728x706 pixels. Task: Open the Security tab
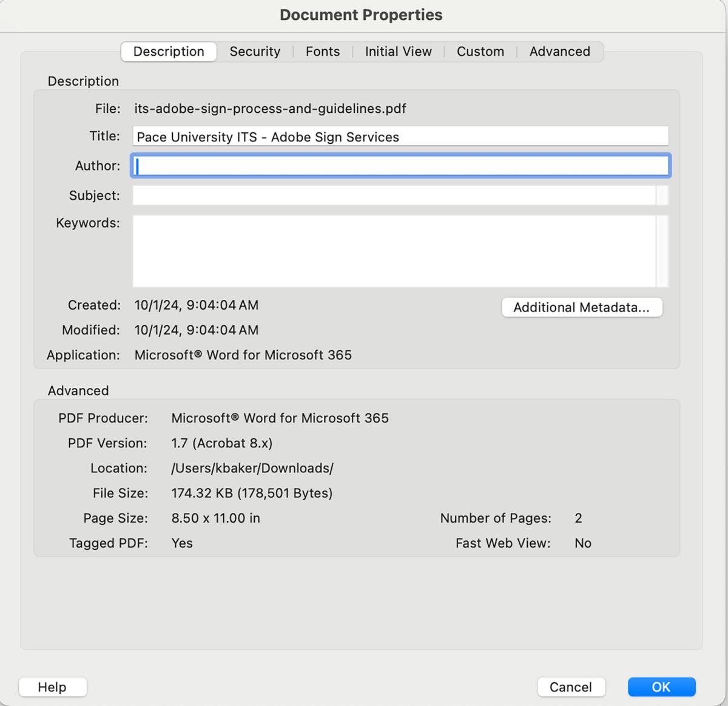click(x=255, y=52)
